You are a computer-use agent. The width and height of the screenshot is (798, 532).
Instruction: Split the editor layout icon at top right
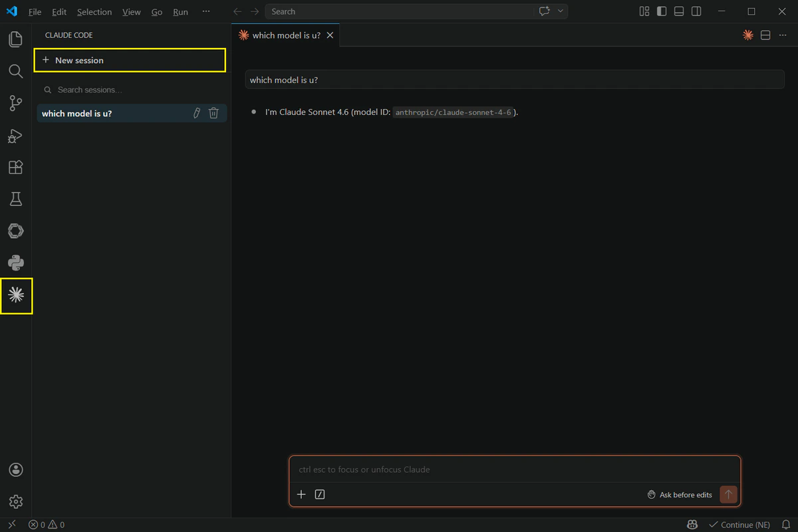pyautogui.click(x=765, y=35)
